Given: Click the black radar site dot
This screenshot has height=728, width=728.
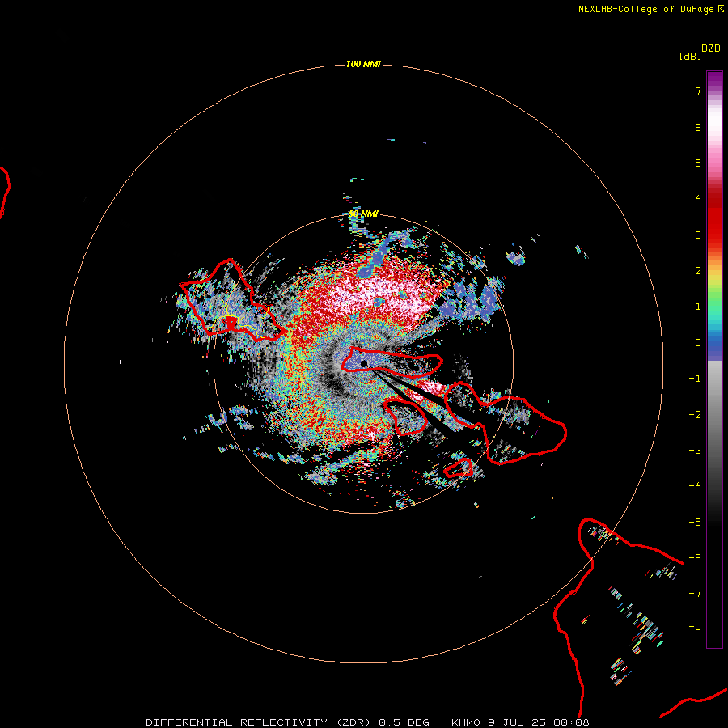Looking at the screenshot, I should click(364, 363).
